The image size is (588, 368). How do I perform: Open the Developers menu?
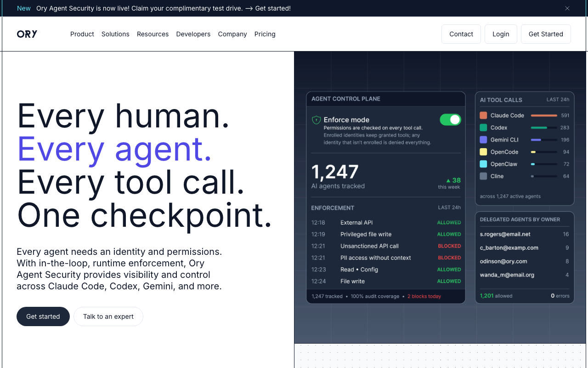pos(193,34)
